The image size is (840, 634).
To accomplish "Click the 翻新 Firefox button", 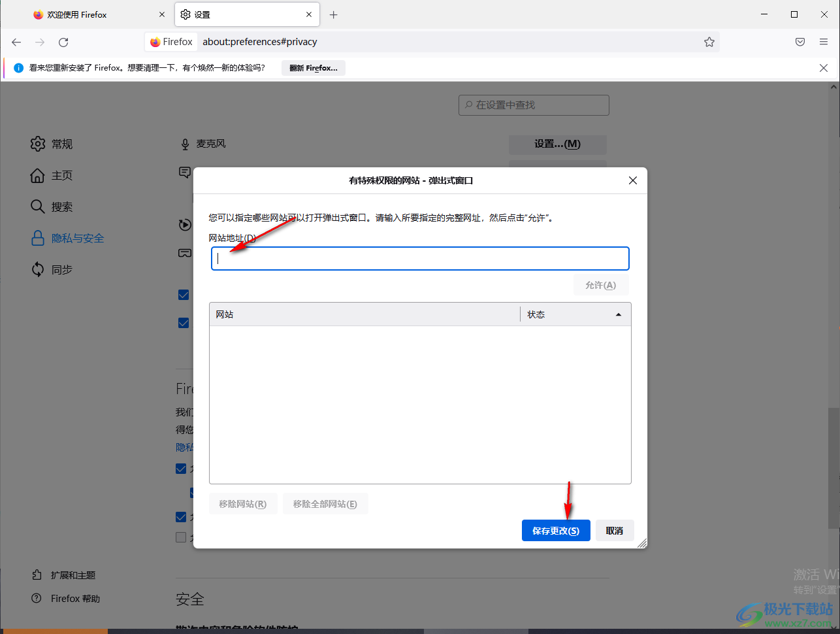I will tap(314, 68).
